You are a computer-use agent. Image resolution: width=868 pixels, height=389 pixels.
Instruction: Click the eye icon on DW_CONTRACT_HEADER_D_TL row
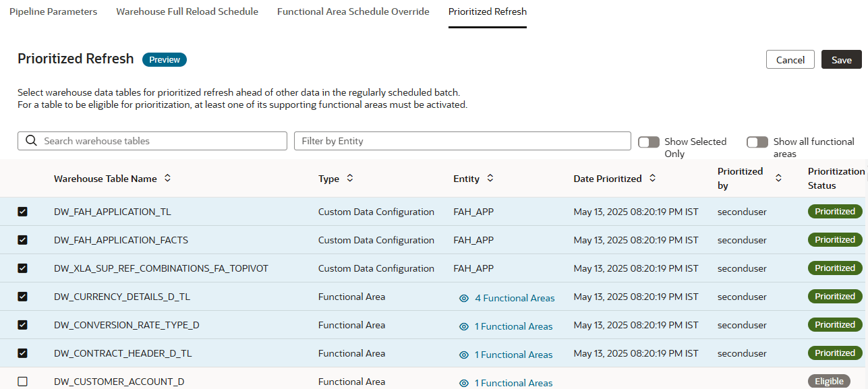[x=463, y=354]
